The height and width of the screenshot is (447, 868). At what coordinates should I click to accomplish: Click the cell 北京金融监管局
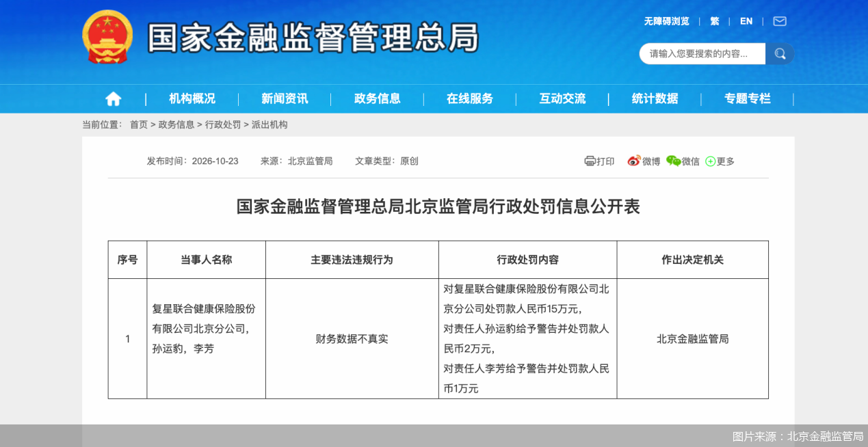point(692,338)
